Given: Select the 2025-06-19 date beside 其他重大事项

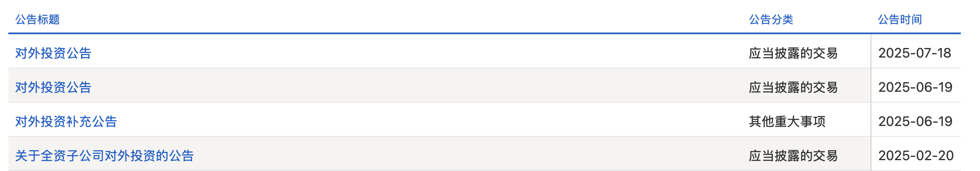Looking at the screenshot, I should (915, 121).
